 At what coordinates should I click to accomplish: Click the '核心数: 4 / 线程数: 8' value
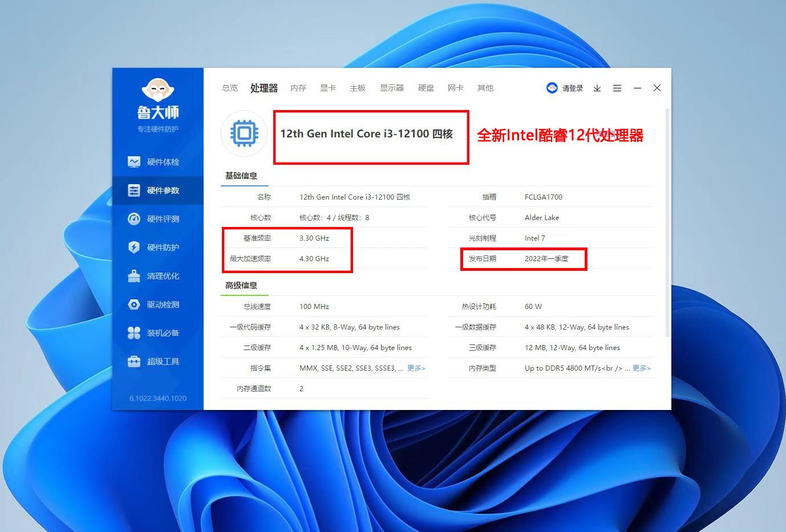(334, 218)
